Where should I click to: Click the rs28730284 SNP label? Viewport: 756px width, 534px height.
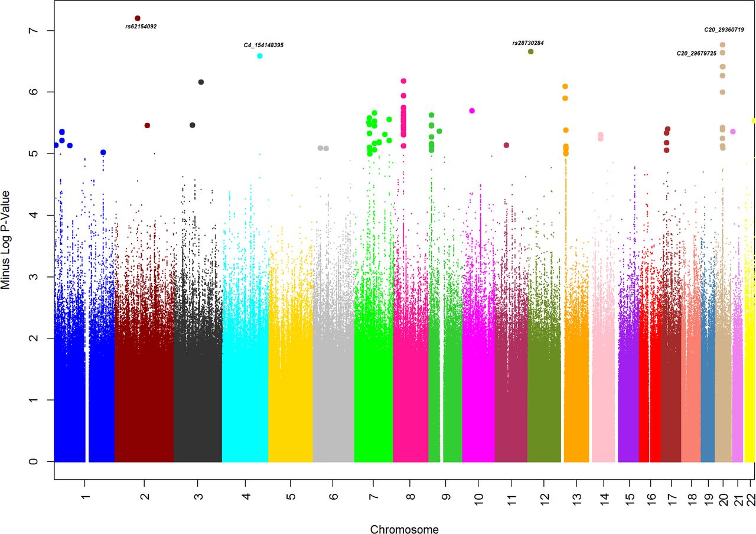click(528, 43)
